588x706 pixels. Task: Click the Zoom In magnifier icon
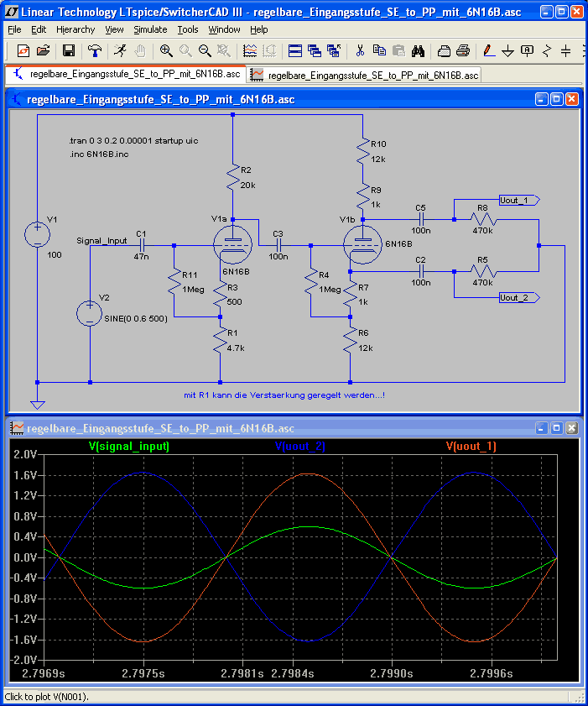(166, 50)
